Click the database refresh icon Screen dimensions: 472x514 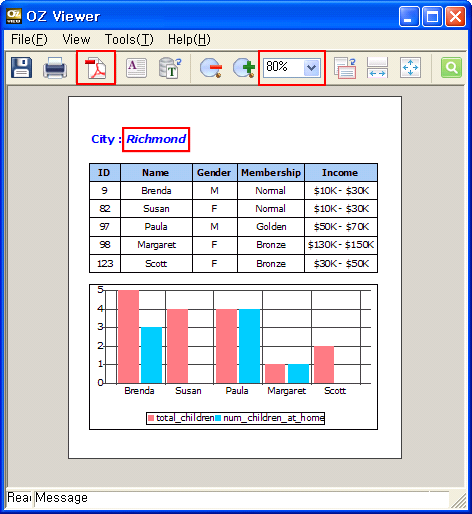(170, 68)
